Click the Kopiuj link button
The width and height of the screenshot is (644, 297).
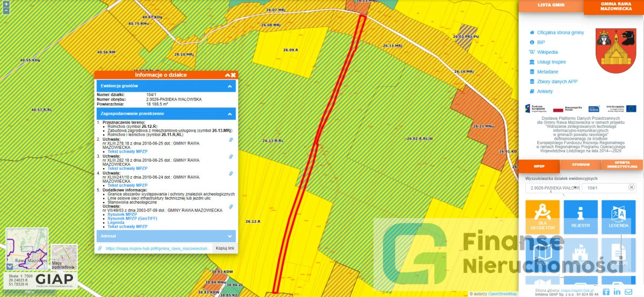[x=224, y=248]
